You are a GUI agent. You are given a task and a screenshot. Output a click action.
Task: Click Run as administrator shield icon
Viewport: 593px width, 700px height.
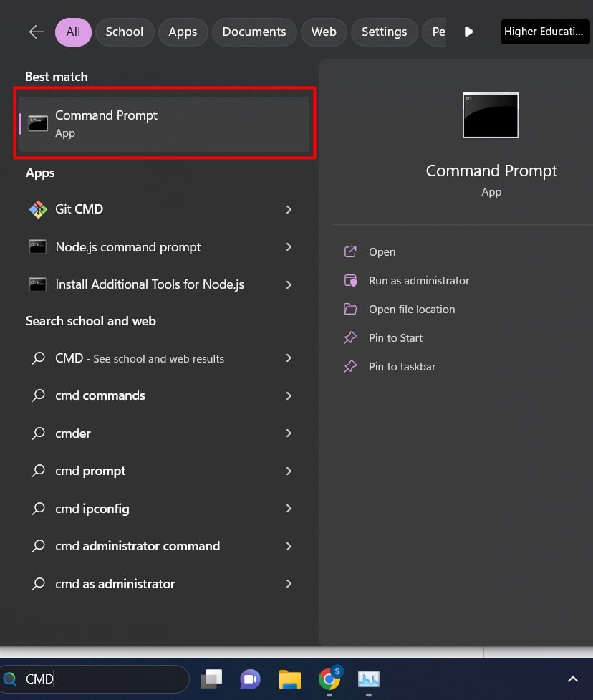point(350,281)
